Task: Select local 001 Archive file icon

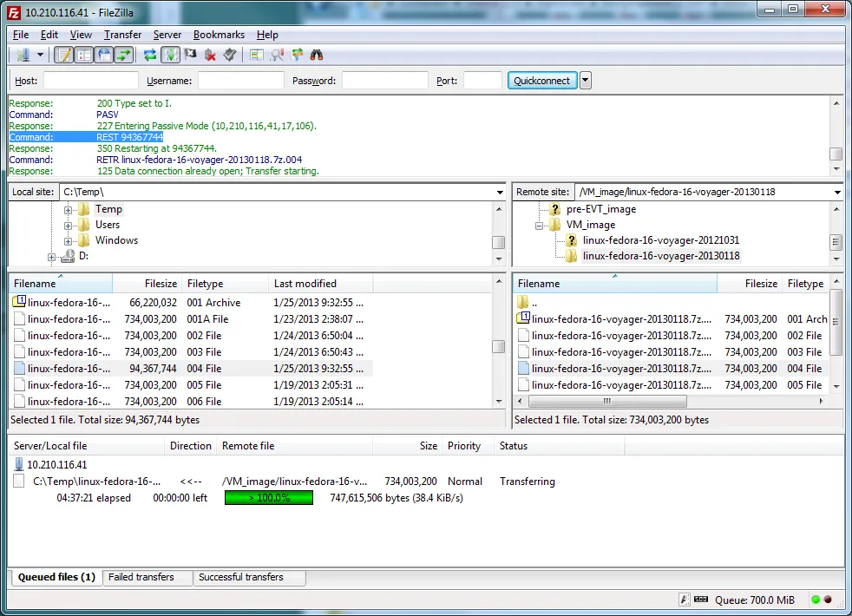Action: (x=19, y=301)
